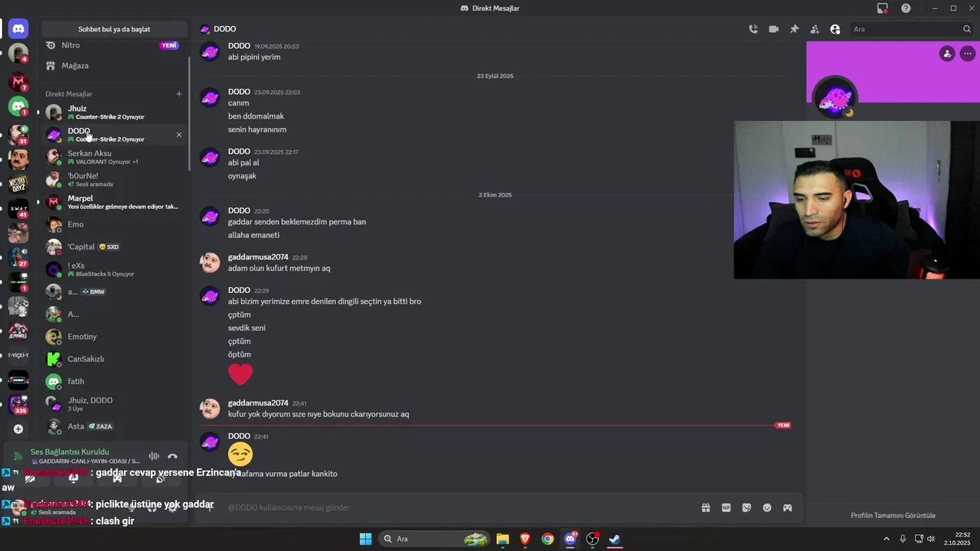Disconnect from the voice channel

click(x=173, y=457)
